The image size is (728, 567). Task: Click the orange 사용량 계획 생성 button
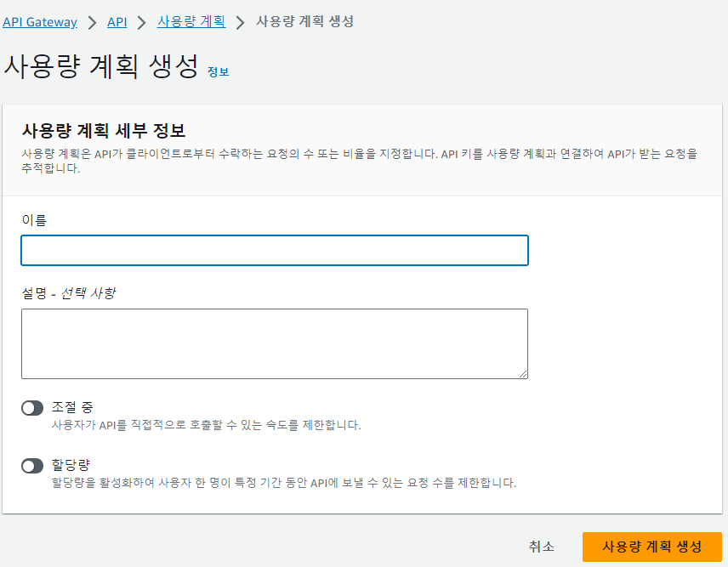[x=652, y=547]
